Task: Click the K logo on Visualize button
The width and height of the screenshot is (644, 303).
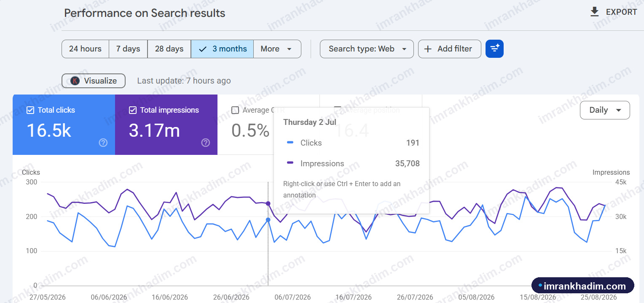Action: coord(75,81)
